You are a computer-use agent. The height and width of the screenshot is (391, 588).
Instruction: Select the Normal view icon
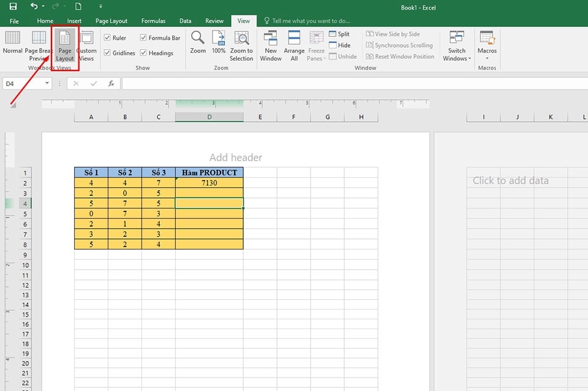pos(13,43)
